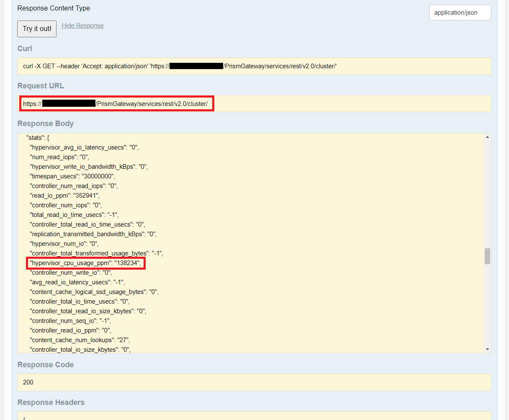Click the Hide Response link
Screen dimensions: 509x420
[82, 26]
